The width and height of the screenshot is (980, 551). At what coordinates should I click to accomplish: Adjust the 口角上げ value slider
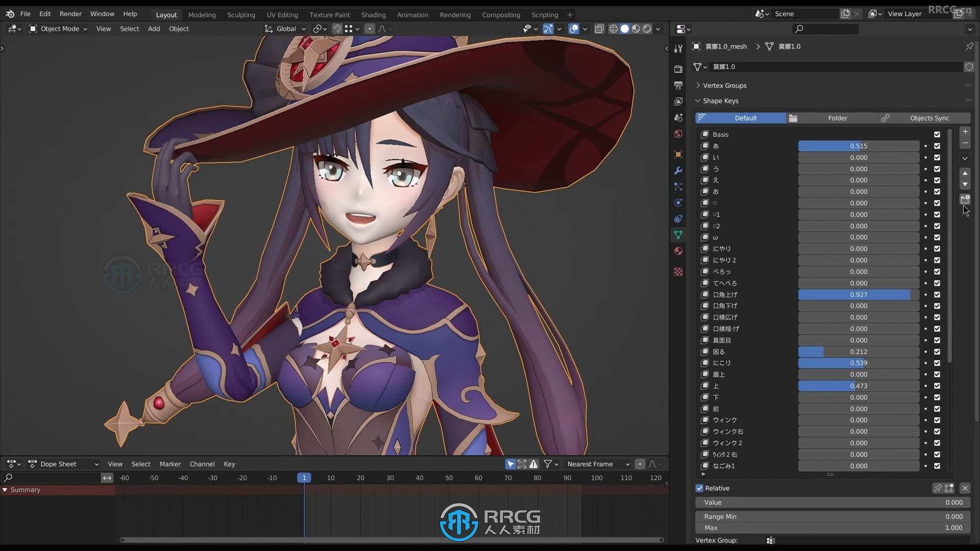tap(859, 295)
